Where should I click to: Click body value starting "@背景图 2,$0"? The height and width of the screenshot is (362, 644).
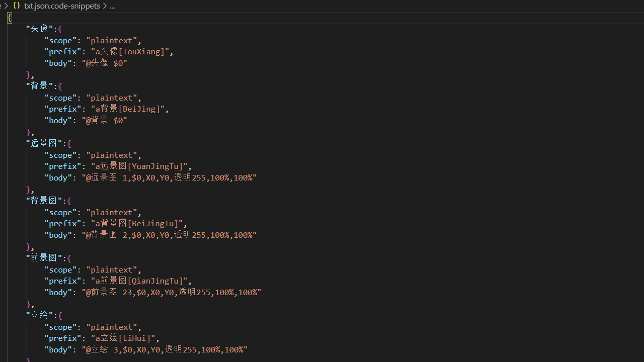(x=169, y=235)
